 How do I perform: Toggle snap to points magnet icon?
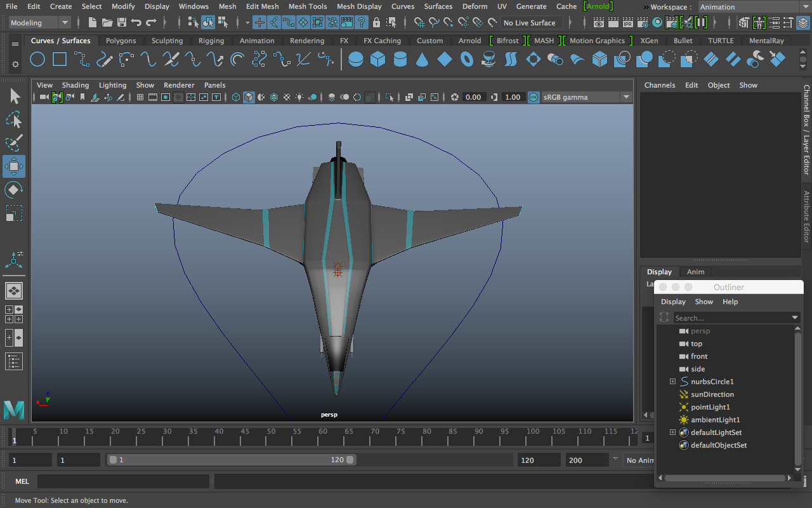pos(449,23)
